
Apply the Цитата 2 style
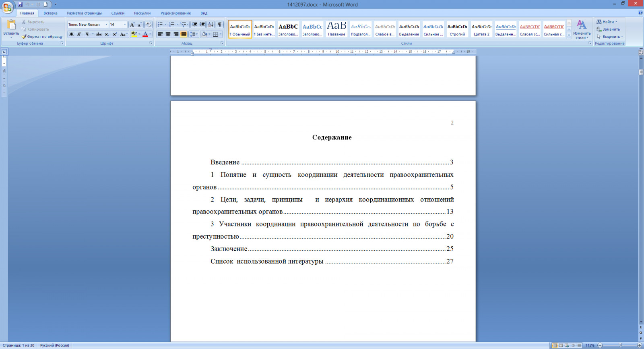pos(481,29)
